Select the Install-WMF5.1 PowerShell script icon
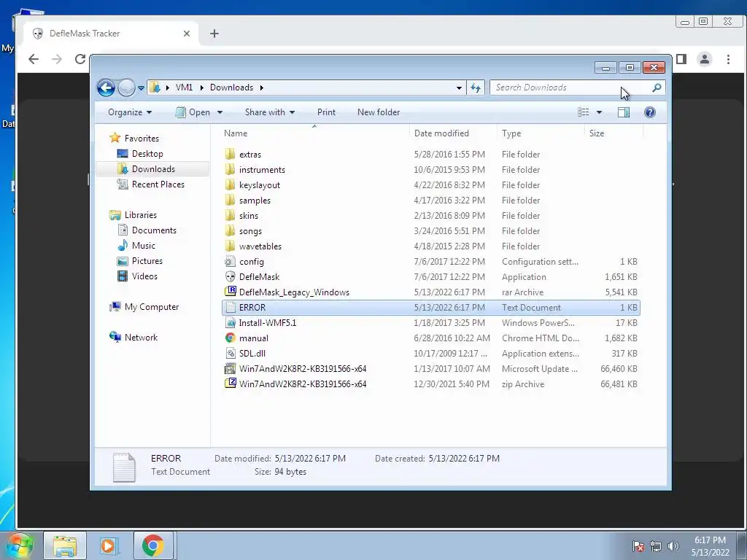This screenshot has width=747, height=560. point(230,322)
